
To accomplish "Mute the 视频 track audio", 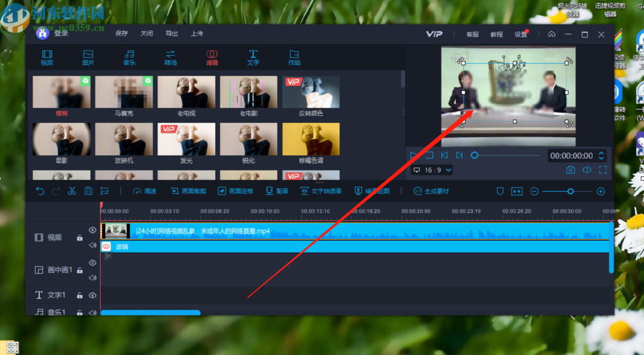I will point(92,245).
